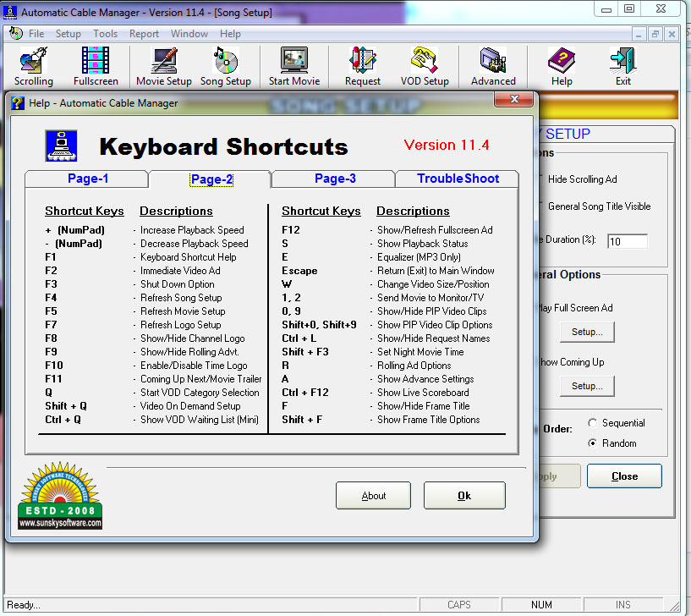Click the Duration percentage input field
The height and width of the screenshot is (616, 691).
click(x=627, y=241)
